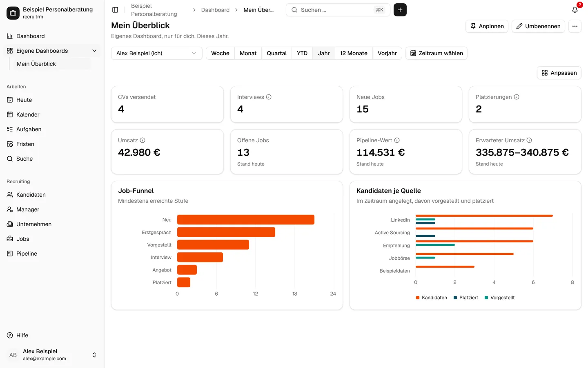Open Manager in the sidebar

point(52,209)
